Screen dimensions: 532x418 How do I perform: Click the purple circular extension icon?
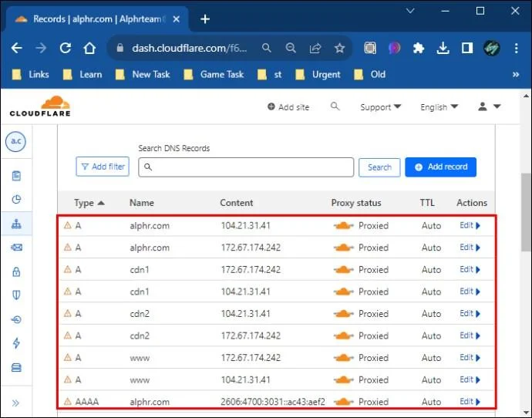click(394, 48)
